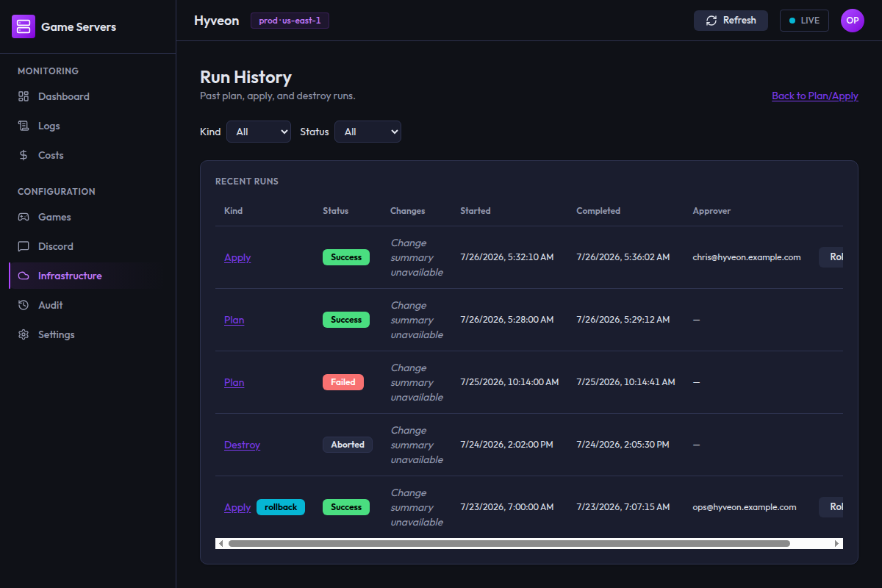This screenshot has height=588, width=882.
Task: Click the Failed status badge
Action: pos(343,382)
